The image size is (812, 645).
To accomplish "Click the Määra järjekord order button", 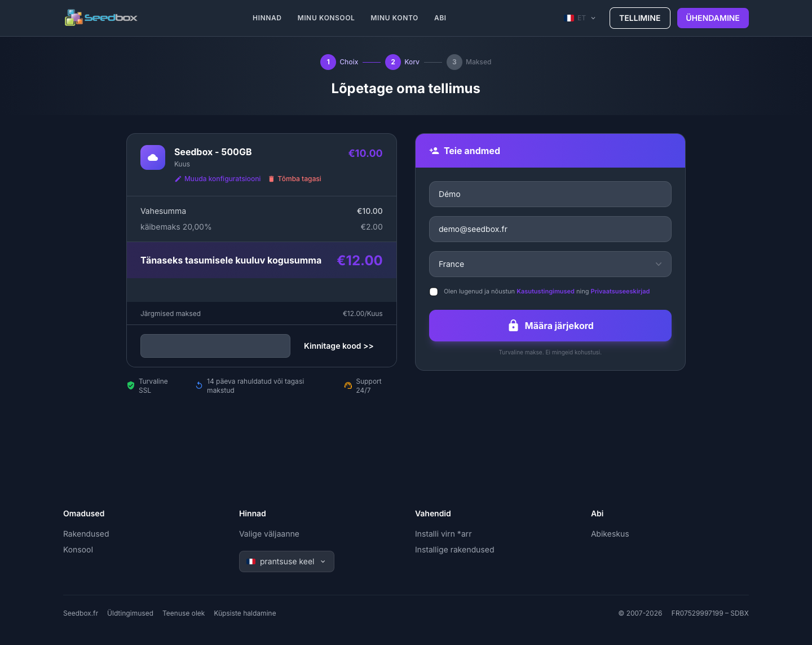I will [x=550, y=326].
